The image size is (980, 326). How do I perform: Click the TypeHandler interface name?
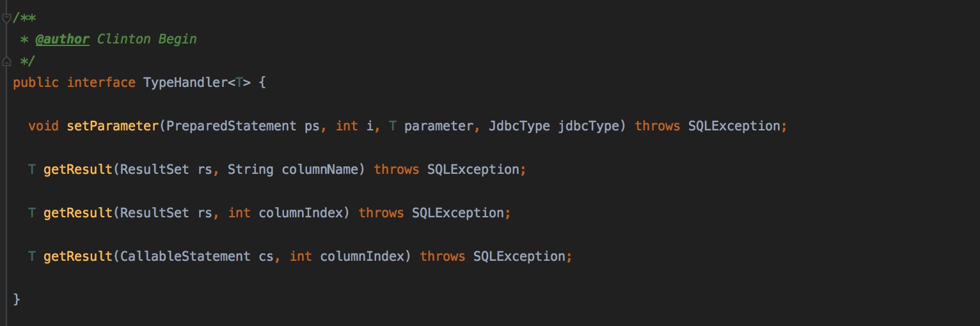coord(184,82)
